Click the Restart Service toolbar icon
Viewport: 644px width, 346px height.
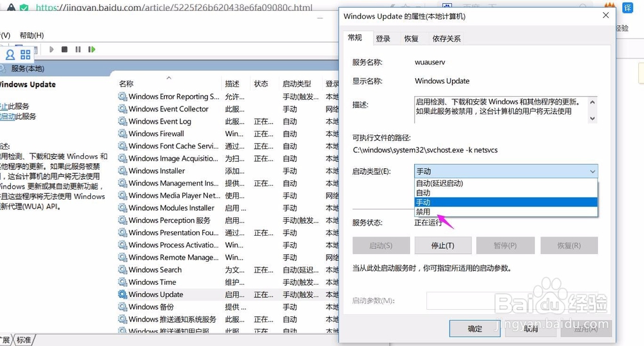coord(91,50)
